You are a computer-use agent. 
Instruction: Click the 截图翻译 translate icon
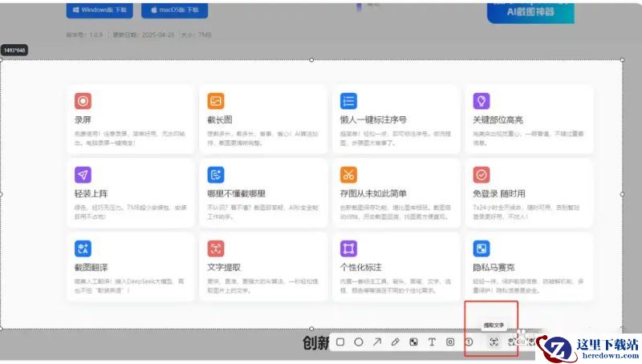[x=83, y=249]
